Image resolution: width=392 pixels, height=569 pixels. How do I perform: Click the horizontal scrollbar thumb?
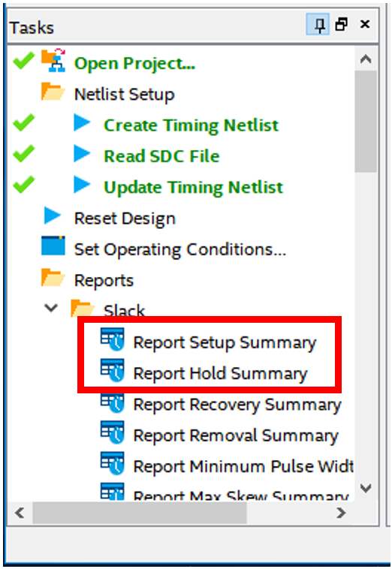pyautogui.click(x=140, y=513)
